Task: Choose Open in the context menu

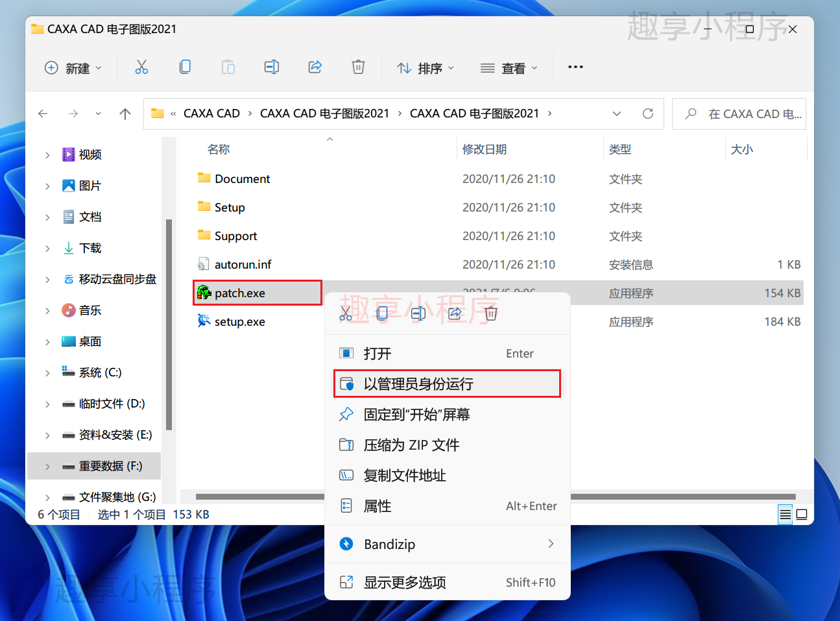Action: [448, 353]
